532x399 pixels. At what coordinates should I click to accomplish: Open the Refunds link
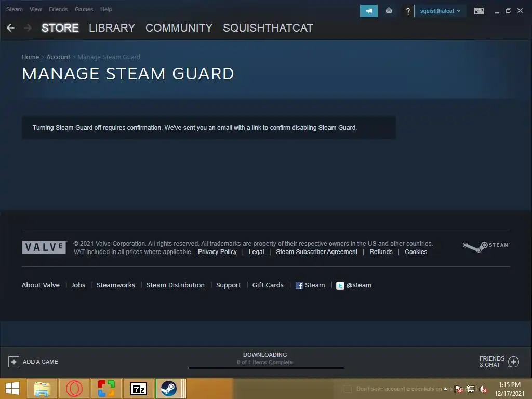click(381, 252)
